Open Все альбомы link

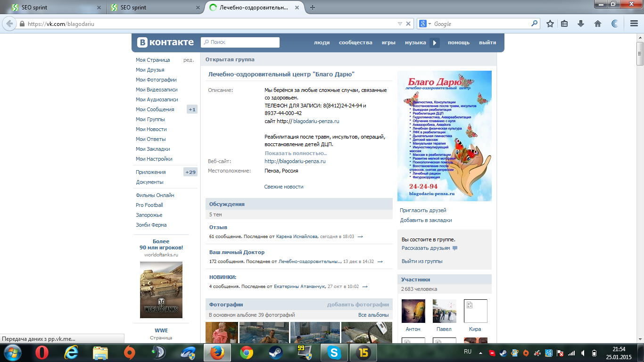click(373, 315)
